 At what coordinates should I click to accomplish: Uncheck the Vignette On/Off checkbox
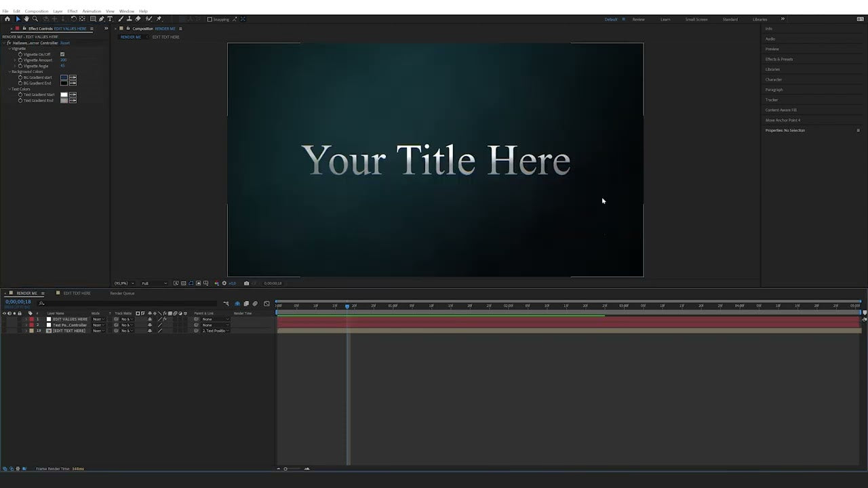62,54
